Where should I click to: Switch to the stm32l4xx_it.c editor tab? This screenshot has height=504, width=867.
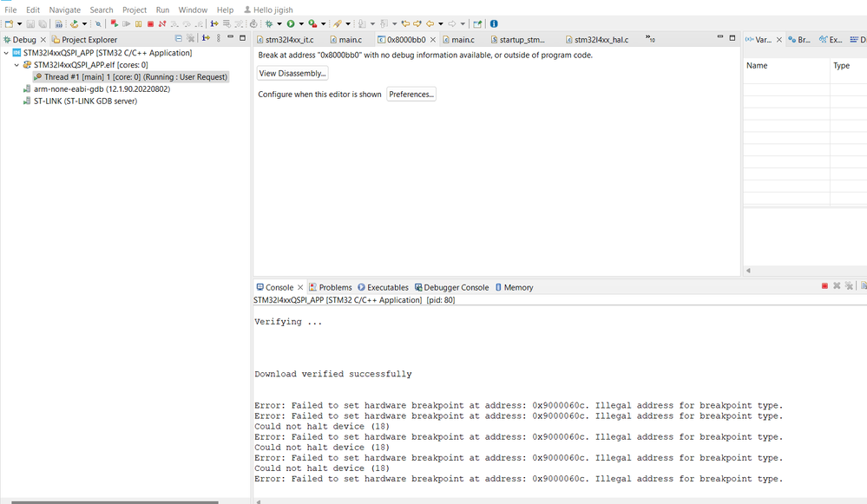tap(286, 40)
